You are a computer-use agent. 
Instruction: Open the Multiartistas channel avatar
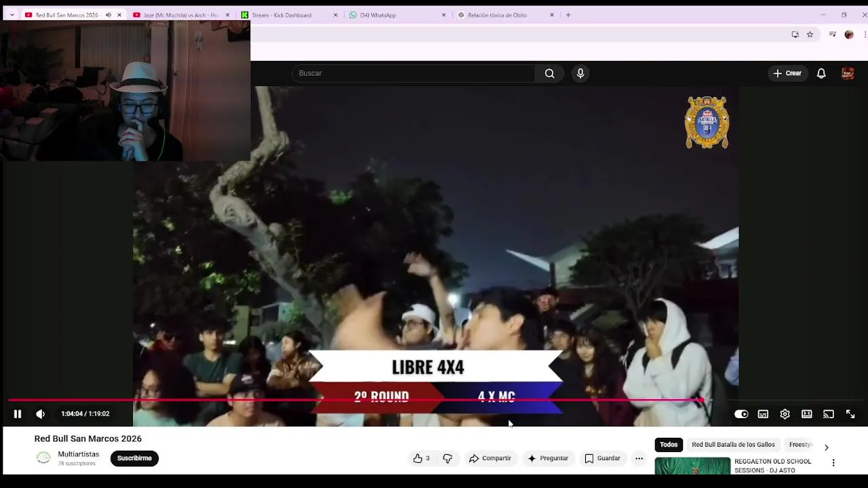click(43, 458)
